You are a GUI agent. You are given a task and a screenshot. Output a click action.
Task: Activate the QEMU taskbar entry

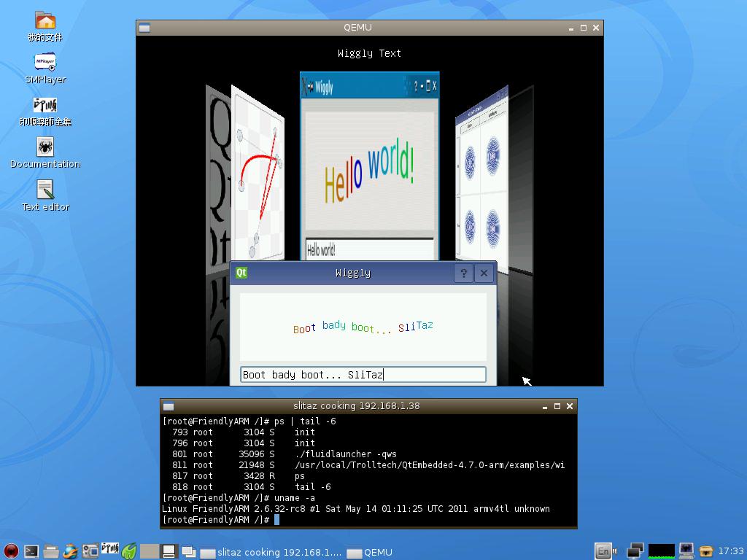(370, 553)
